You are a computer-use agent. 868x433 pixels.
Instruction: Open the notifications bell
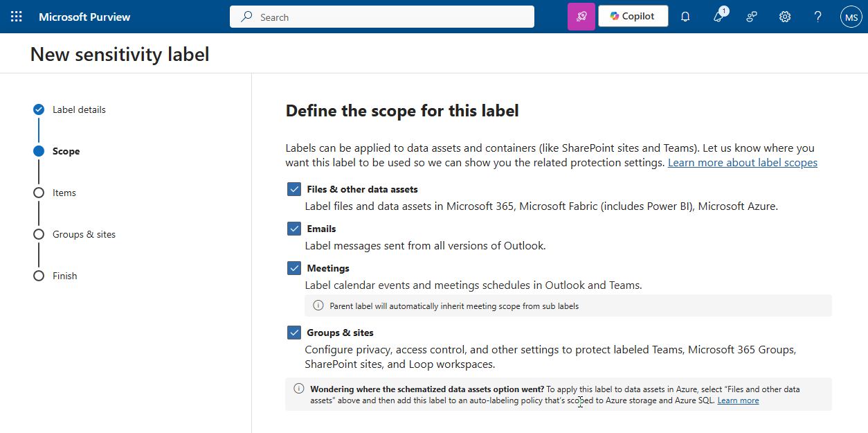click(685, 16)
